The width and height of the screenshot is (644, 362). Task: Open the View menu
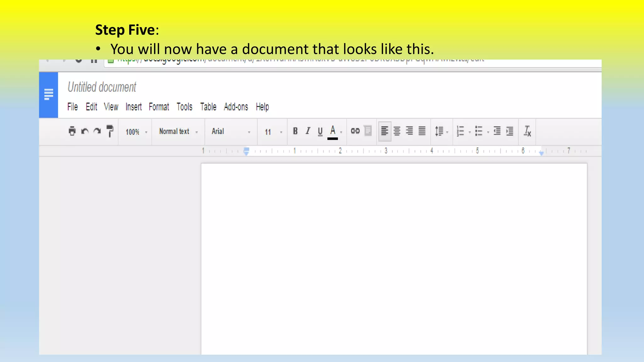tap(111, 107)
